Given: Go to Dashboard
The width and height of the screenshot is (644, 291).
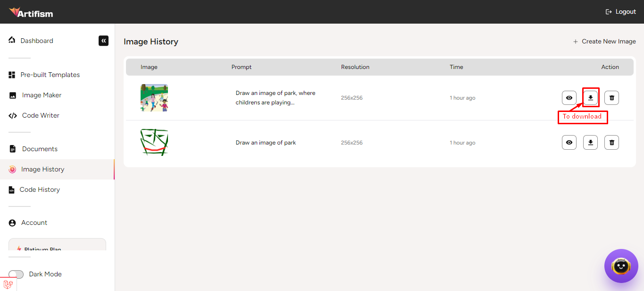Looking at the screenshot, I should click(x=36, y=41).
